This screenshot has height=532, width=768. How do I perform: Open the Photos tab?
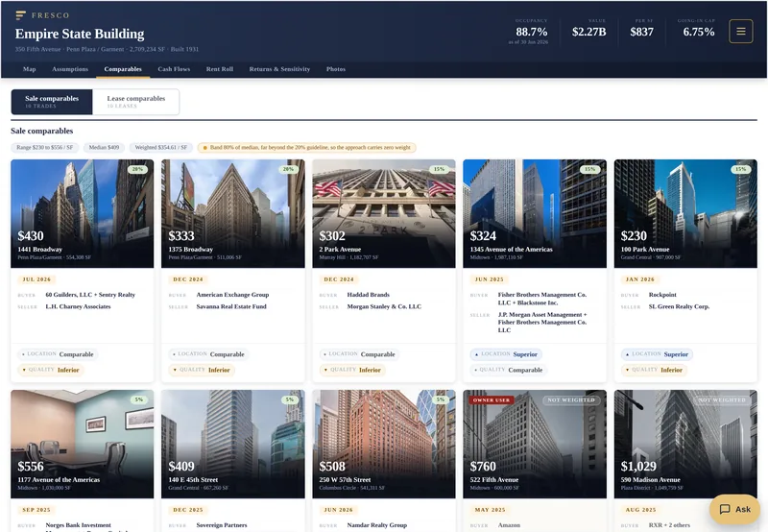(x=336, y=69)
